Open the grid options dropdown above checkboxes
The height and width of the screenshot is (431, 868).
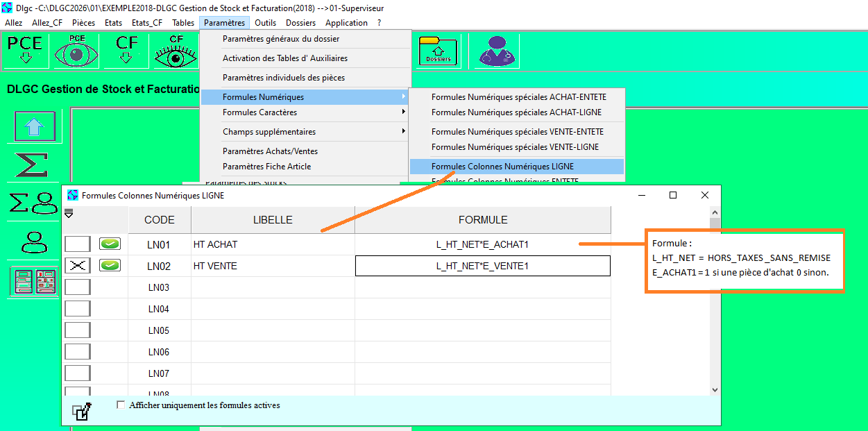[69, 212]
